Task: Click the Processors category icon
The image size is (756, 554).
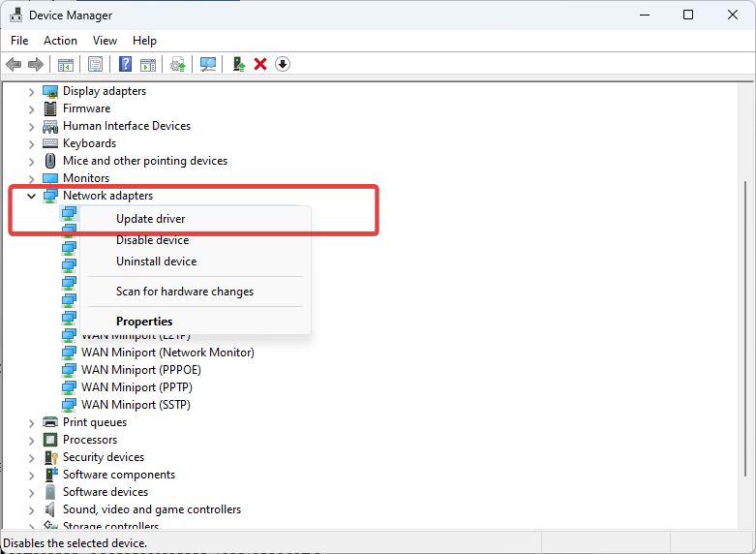Action: pyautogui.click(x=50, y=440)
